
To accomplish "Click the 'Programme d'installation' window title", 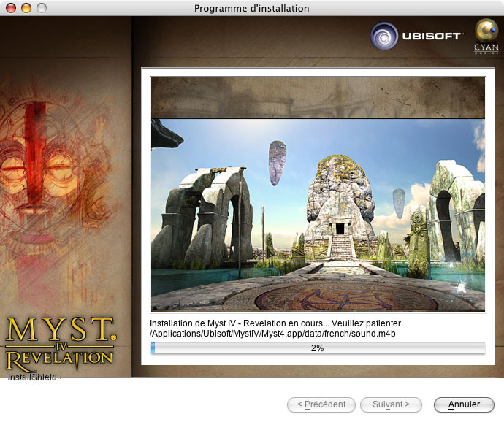I will click(252, 8).
